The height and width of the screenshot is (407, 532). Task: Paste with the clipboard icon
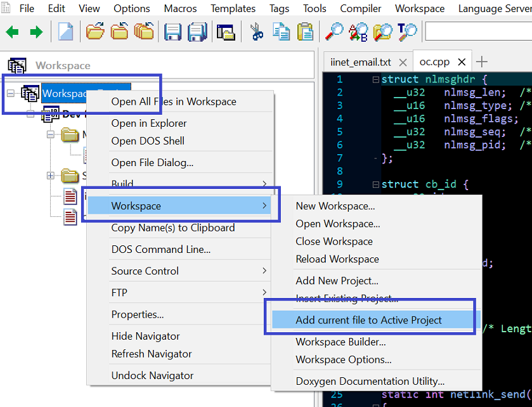click(x=305, y=32)
